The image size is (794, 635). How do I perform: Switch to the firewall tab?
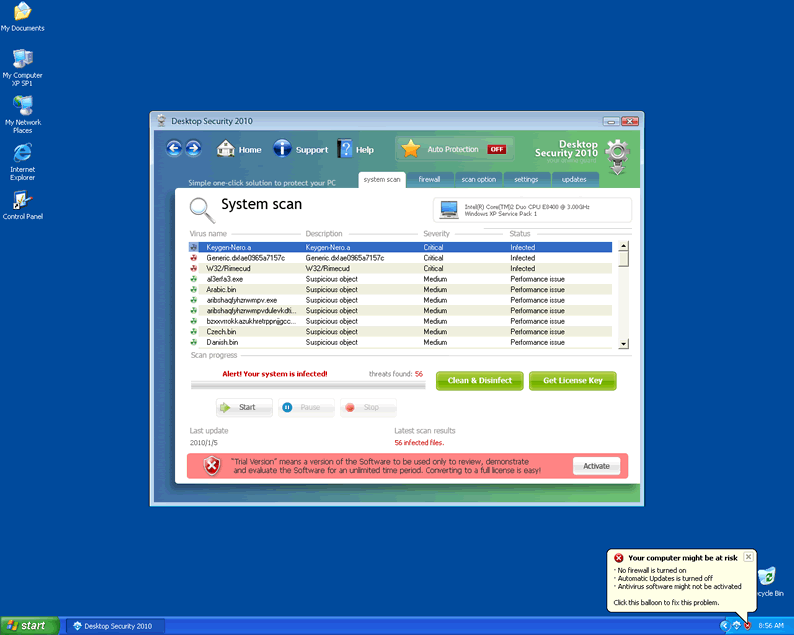tap(429, 179)
